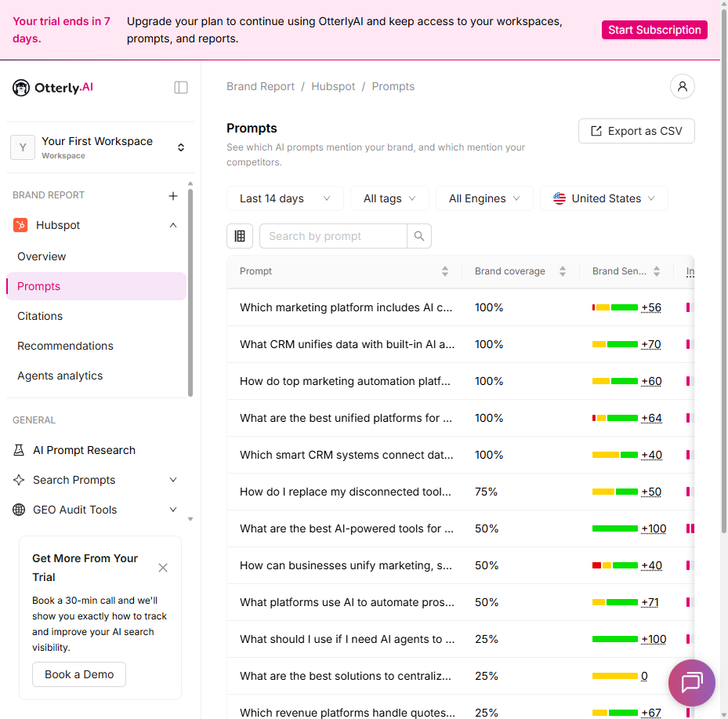Click the Search Prompts sparkle icon

click(19, 480)
